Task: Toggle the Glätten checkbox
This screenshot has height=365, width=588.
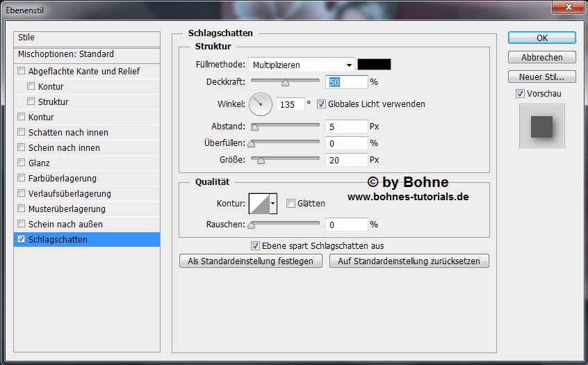Action: tap(291, 204)
